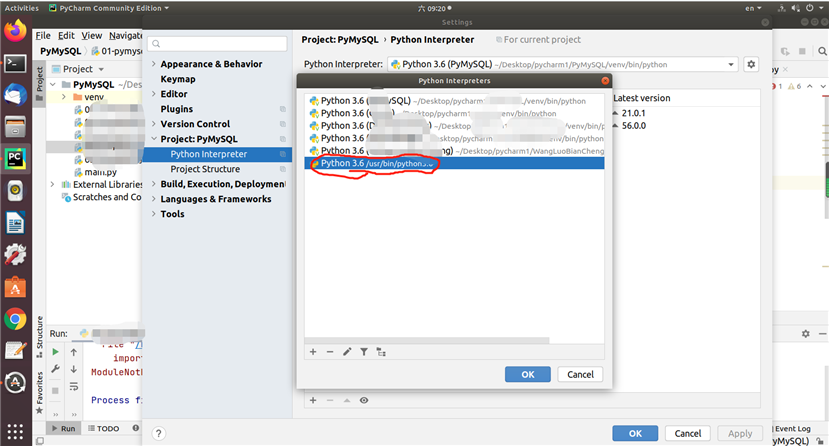This screenshot has height=446, width=829.
Task: Select the Python 3.6 /usr/bin/python3.6 interpreter
Action: click(454, 163)
